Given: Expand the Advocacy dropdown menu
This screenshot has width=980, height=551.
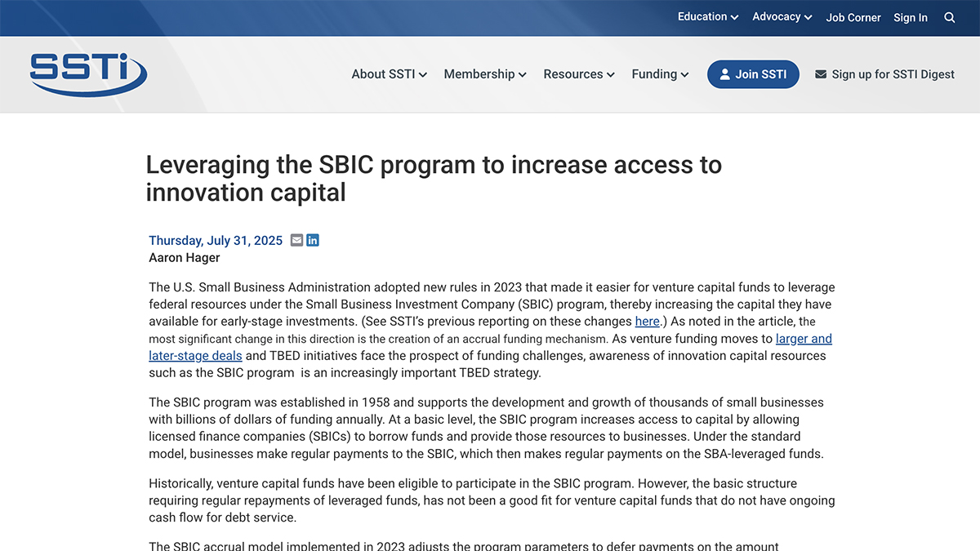Looking at the screenshot, I should (x=782, y=17).
